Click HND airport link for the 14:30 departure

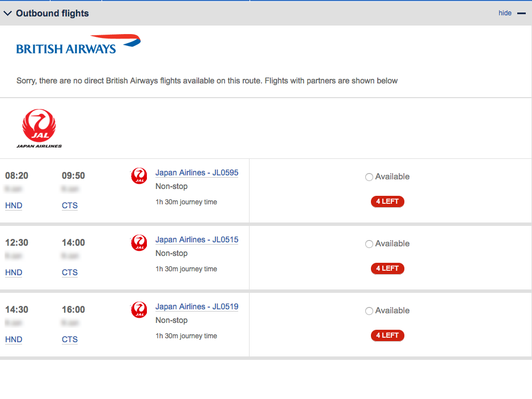pyautogui.click(x=14, y=339)
